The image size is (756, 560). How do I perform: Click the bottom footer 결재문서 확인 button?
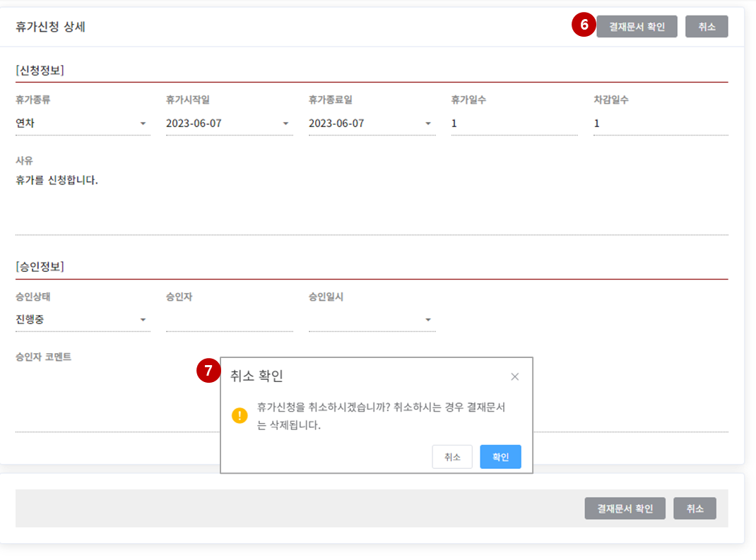[625, 508]
